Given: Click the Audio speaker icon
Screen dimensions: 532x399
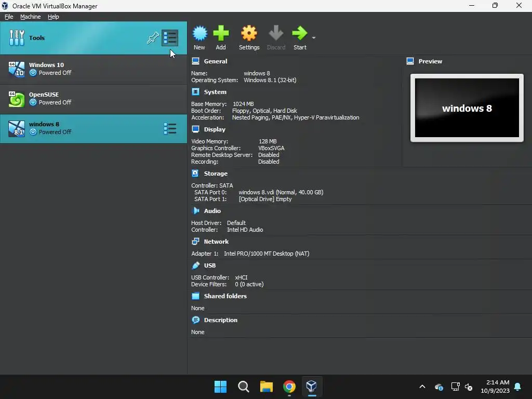Looking at the screenshot, I should [x=195, y=211].
